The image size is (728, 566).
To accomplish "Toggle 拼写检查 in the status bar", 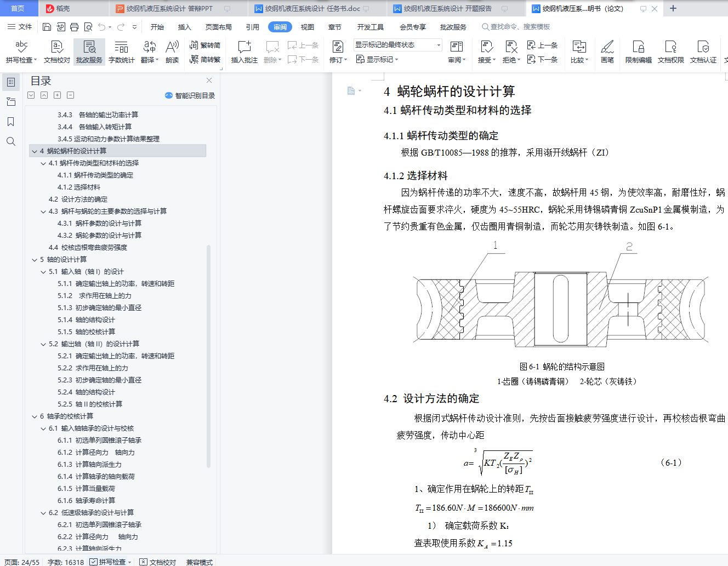I will tap(111, 562).
